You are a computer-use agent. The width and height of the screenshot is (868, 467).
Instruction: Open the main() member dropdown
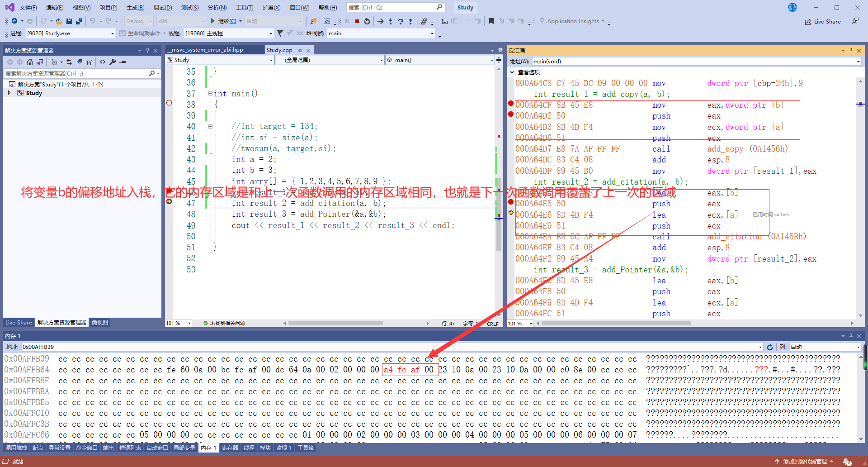pos(440,60)
